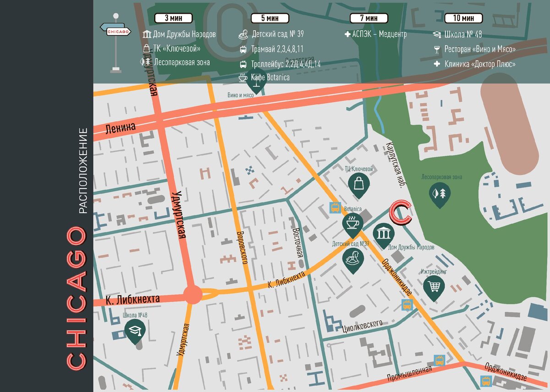Click shopping bag icon beside ТК «Ключевой» legend entry
The image size is (550, 392).
(x=147, y=48)
